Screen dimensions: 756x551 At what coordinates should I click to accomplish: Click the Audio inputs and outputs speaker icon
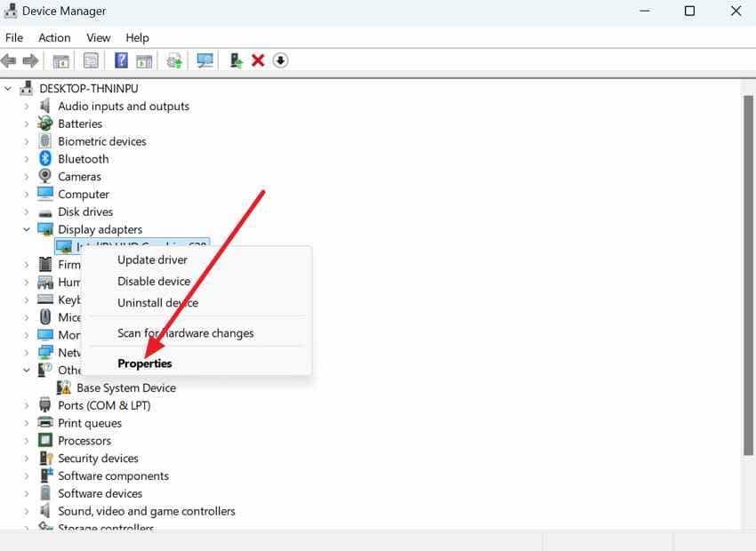coord(45,106)
